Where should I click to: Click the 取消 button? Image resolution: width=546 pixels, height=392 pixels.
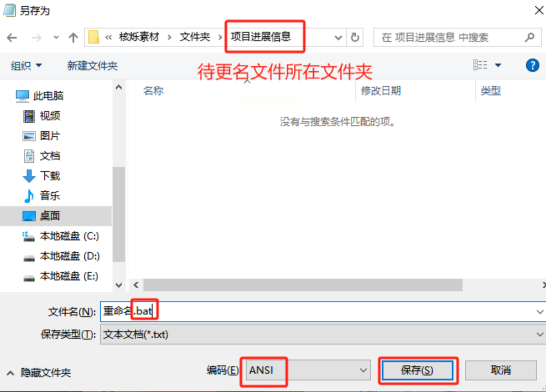(501, 370)
